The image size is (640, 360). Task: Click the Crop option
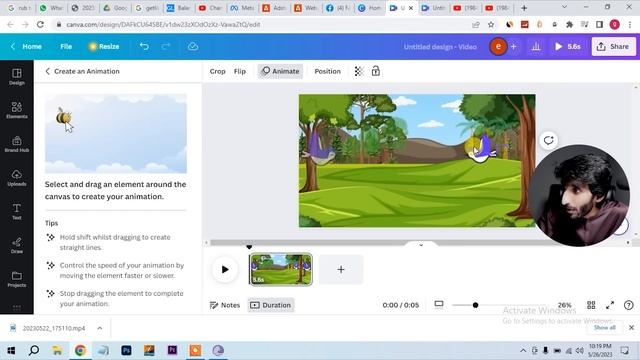[x=218, y=71]
